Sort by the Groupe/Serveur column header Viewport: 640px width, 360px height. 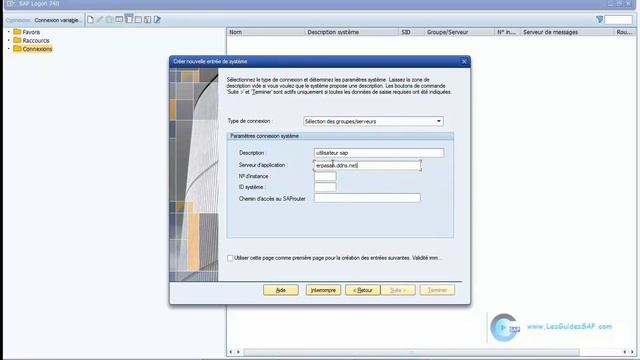pyautogui.click(x=459, y=32)
